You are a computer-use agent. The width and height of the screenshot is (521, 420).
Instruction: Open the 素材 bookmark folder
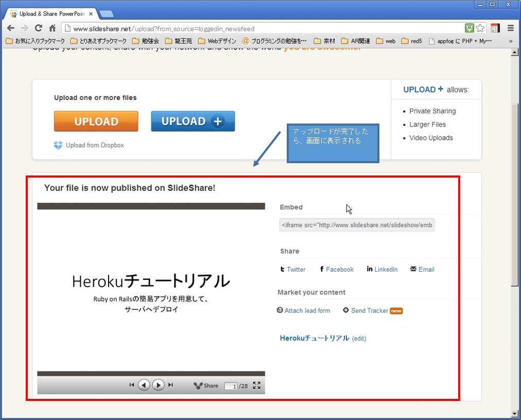coord(325,41)
